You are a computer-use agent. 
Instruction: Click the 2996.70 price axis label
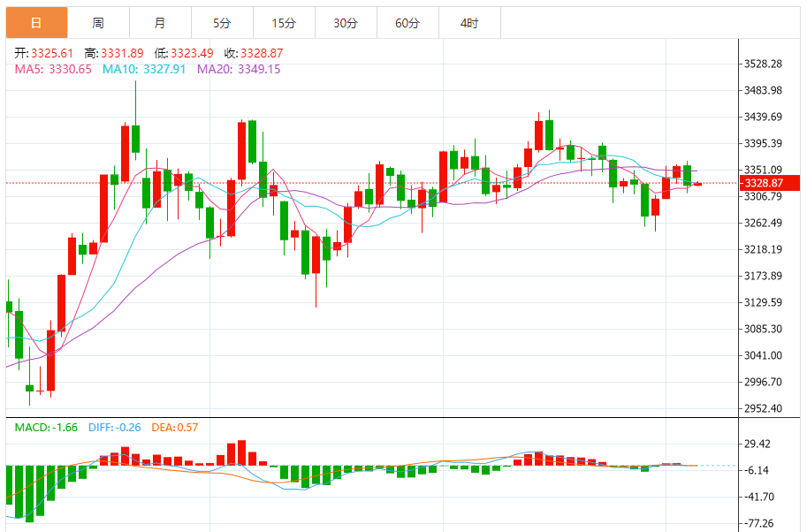pyautogui.click(x=763, y=382)
